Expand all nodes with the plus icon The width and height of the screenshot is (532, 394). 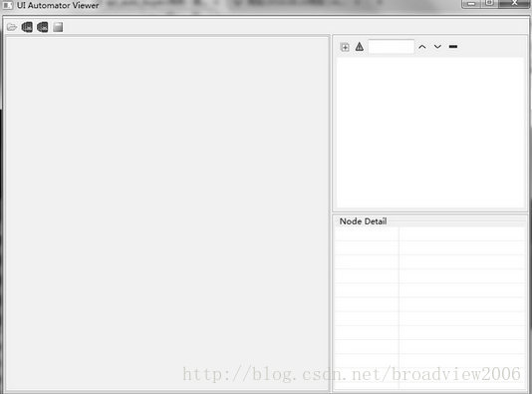pyautogui.click(x=345, y=47)
